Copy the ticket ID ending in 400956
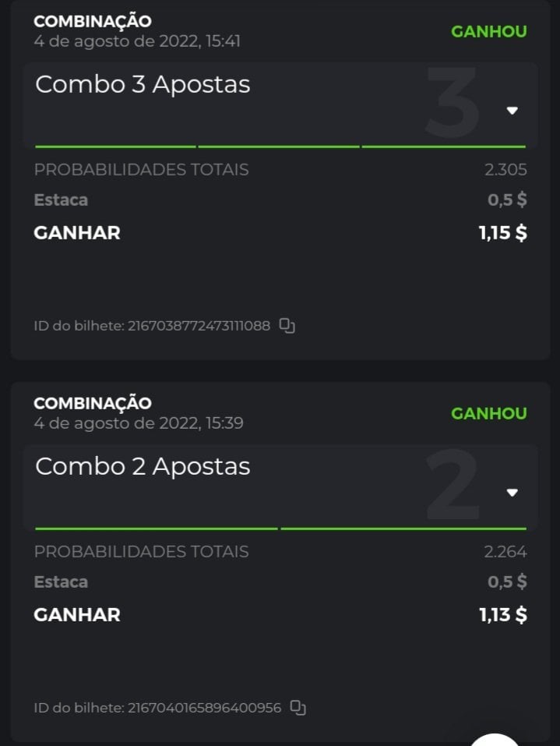Screen dimensions: 560x746 coord(298,708)
